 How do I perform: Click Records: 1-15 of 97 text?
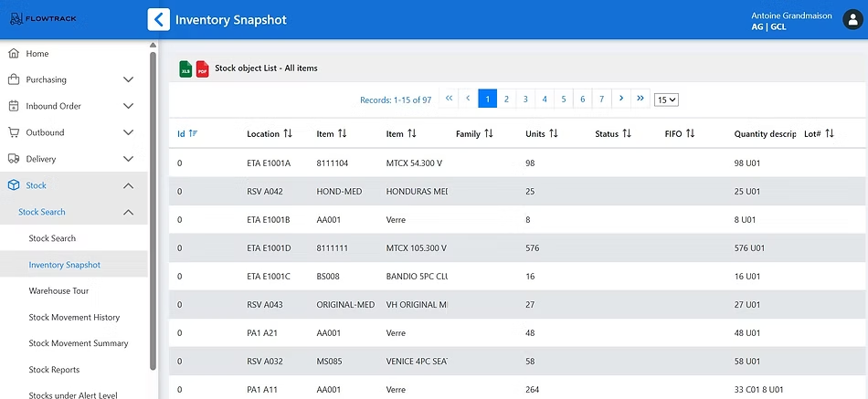point(396,100)
